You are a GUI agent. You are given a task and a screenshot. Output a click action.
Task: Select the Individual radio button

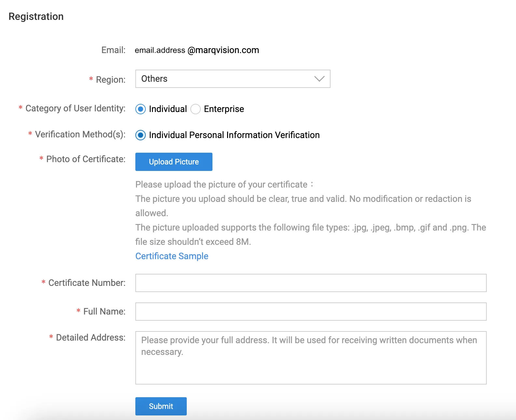point(141,109)
